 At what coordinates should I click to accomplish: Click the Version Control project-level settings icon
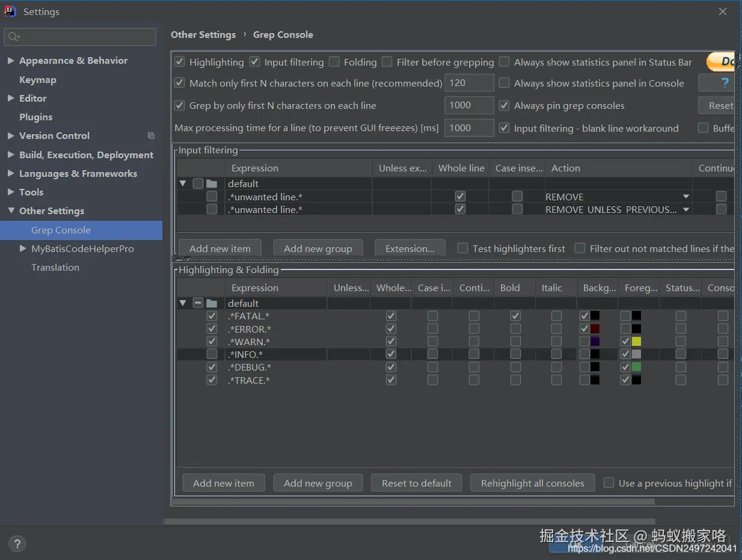tap(151, 136)
